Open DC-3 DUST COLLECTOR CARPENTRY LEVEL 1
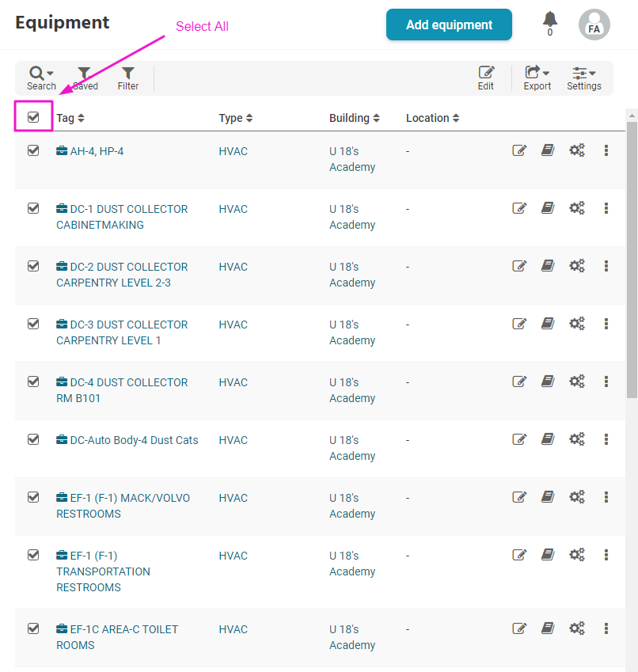 coord(122,332)
